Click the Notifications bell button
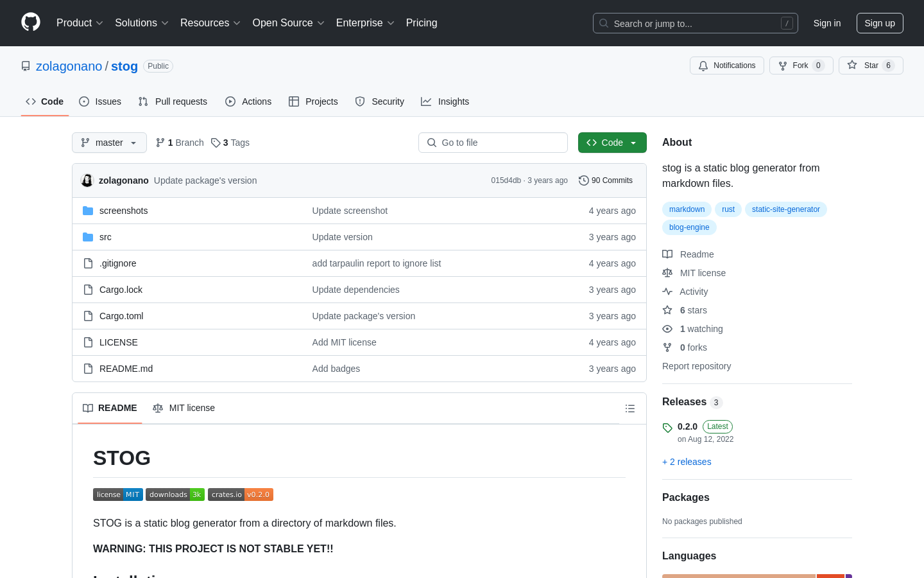This screenshot has width=924, height=578. pyautogui.click(x=727, y=66)
